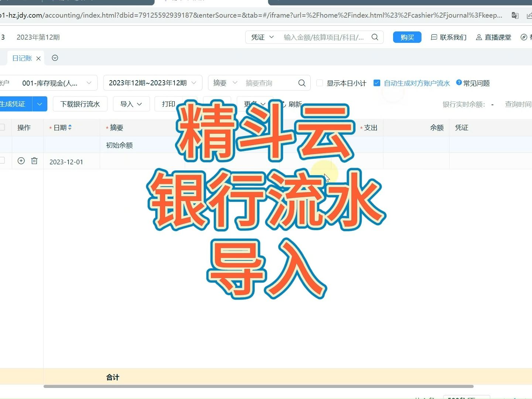Viewport: 532px width, 399px height.
Task: Open the 凭证 search type dropdown
Action: (x=262, y=37)
